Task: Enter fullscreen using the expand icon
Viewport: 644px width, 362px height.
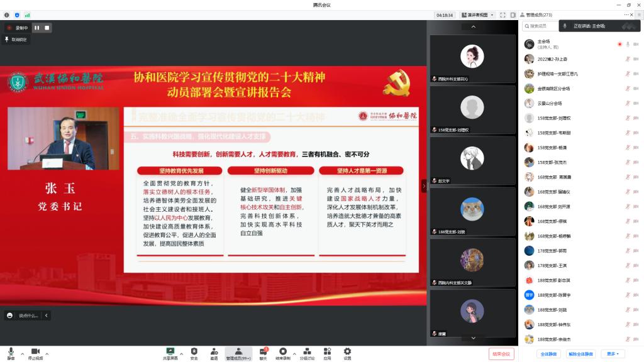Action: point(502,15)
